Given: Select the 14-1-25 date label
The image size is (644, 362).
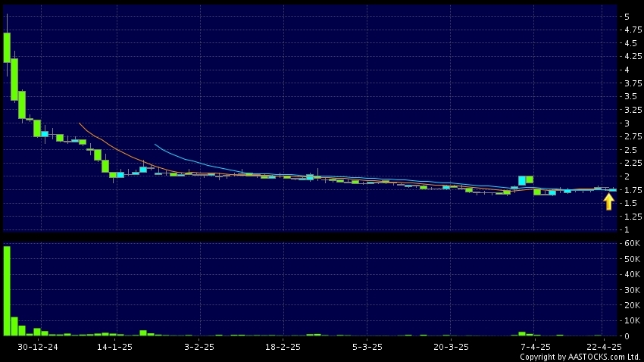Looking at the screenshot, I should (114, 347).
